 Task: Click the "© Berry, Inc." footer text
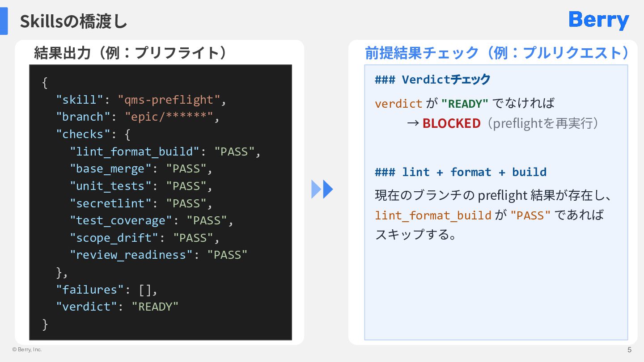coord(27,349)
